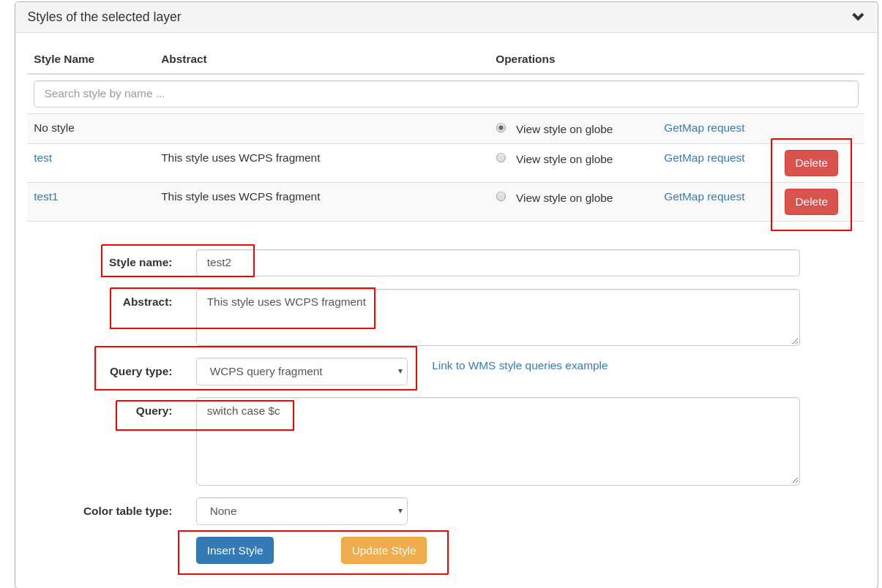Open GetMap request for No style

pos(703,128)
